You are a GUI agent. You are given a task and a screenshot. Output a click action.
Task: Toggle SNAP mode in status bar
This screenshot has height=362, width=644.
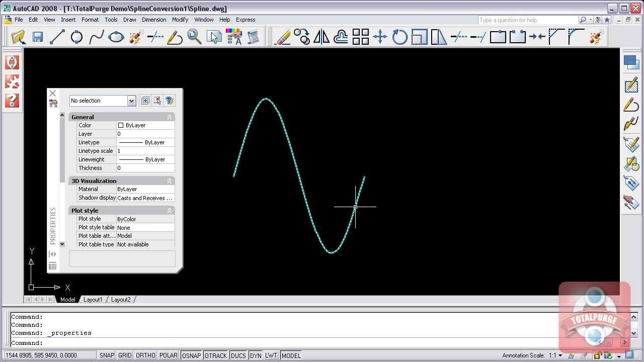pyautogui.click(x=107, y=355)
